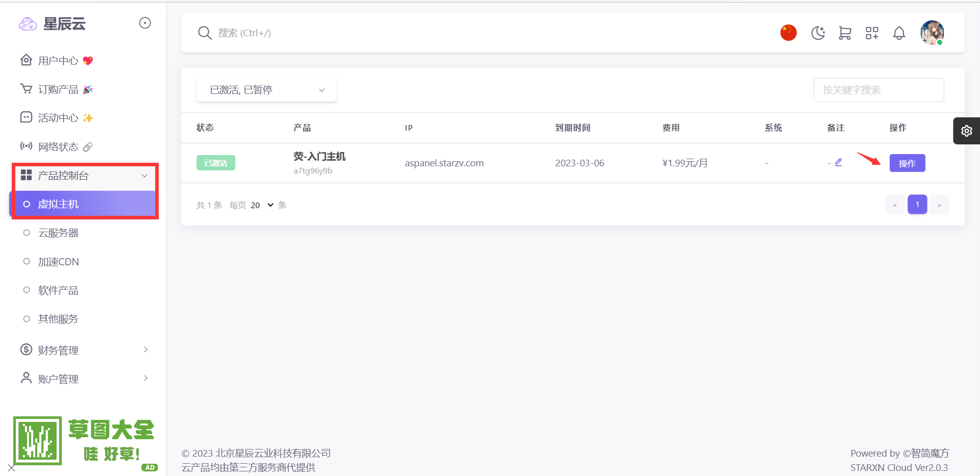Click the user avatar picture
Screen dimensions: 980x476
coord(932,33)
